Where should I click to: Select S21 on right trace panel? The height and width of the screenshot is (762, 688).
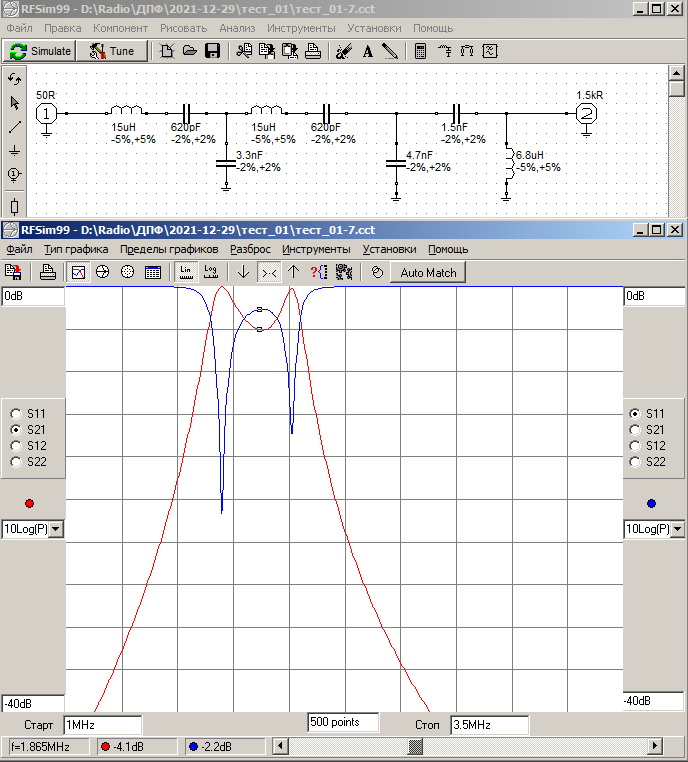coord(647,430)
